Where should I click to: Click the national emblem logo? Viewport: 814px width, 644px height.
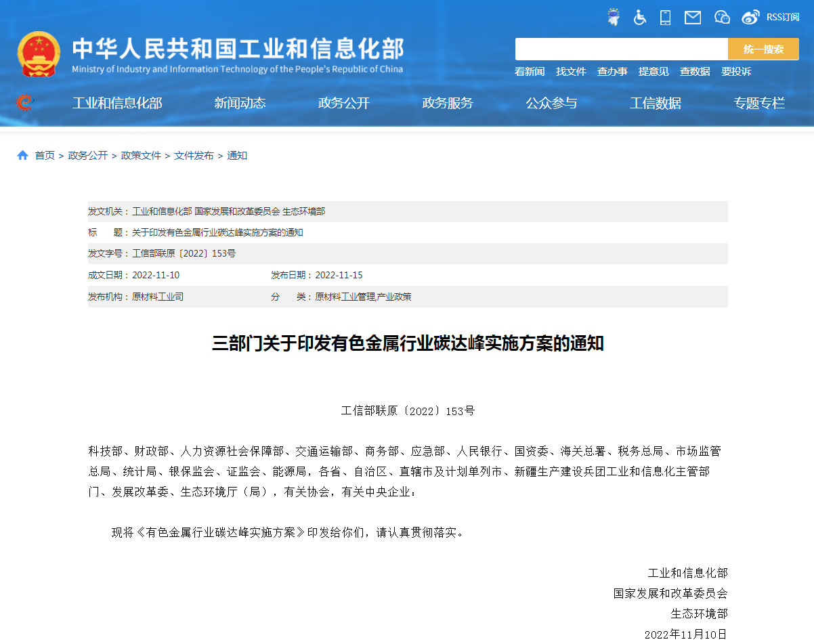[x=39, y=53]
